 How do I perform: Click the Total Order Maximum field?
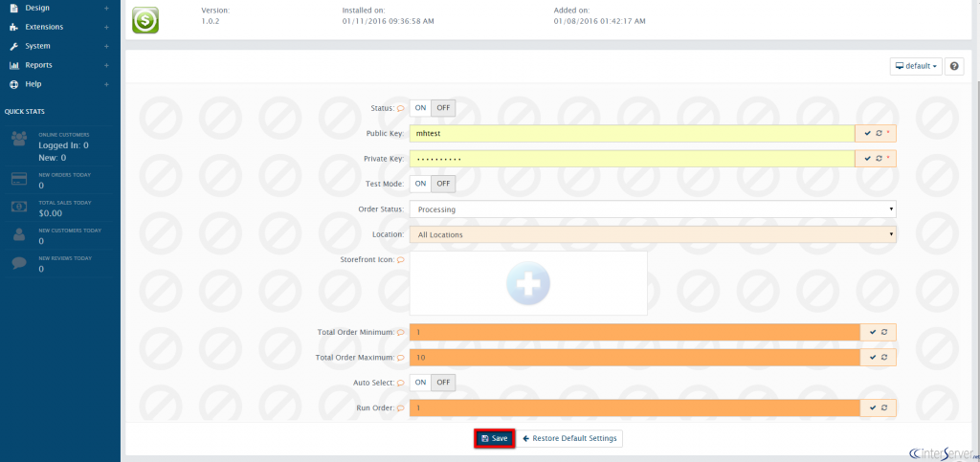click(635, 357)
